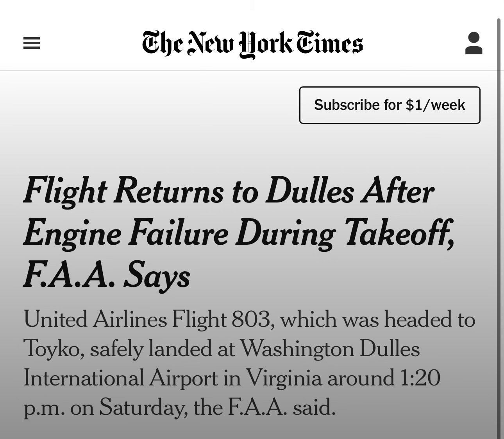
Task: Click the headline line 'Engine Failure During Takeoff,'
Action: pyautogui.click(x=239, y=234)
